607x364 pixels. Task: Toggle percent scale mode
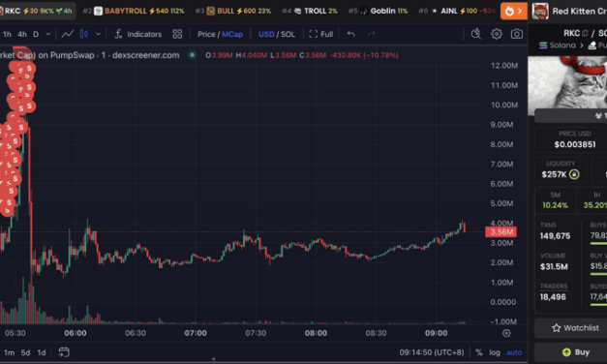click(479, 352)
